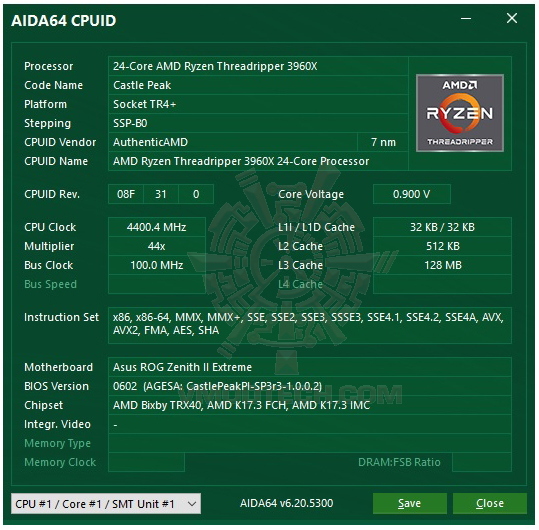Click the L2 Cache label
Viewport: 539px width, 530px height.
click(300, 246)
